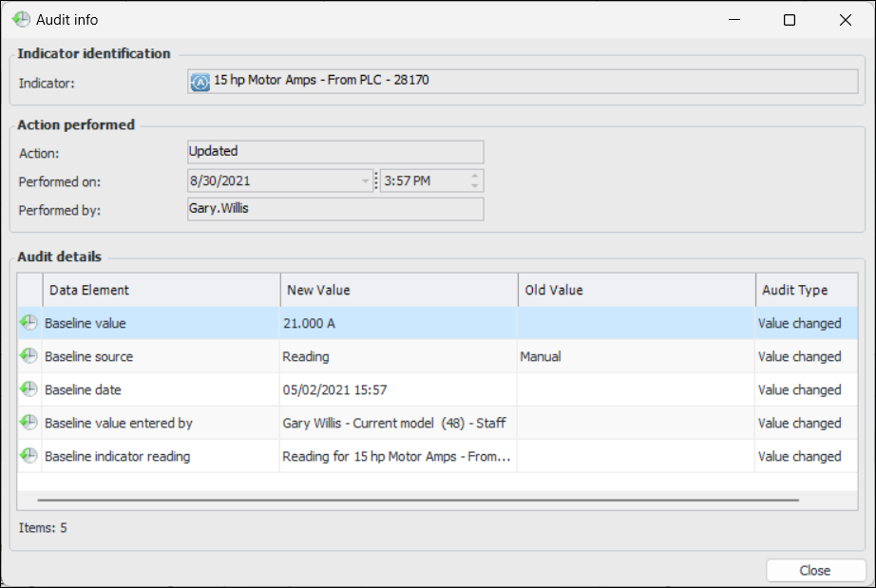Sort by Data Element column header
The width and height of the screenshot is (876, 588).
click(162, 290)
